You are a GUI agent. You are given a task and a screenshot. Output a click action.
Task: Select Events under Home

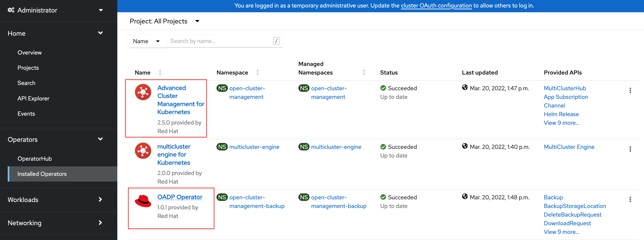(x=26, y=113)
